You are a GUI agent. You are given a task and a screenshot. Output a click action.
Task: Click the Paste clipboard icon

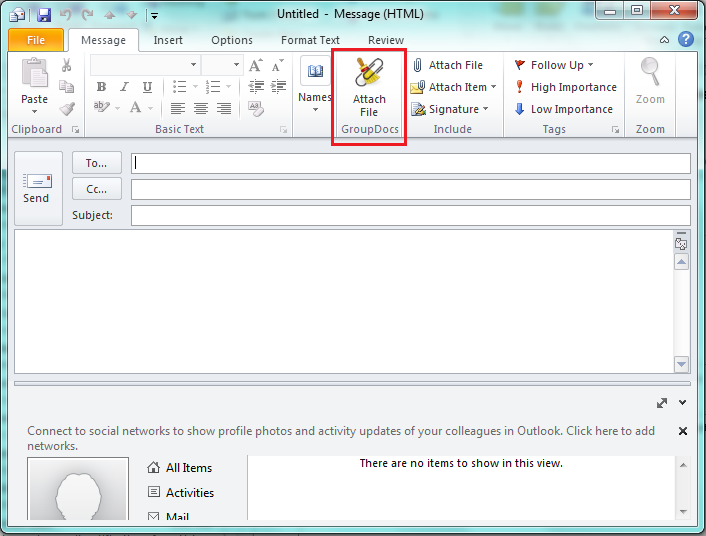pos(35,82)
